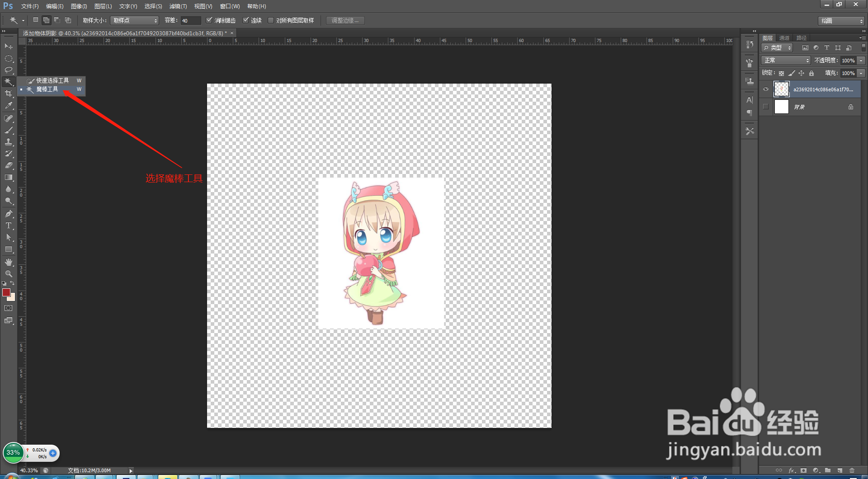Select the Spot Healing Brush tool

9,118
